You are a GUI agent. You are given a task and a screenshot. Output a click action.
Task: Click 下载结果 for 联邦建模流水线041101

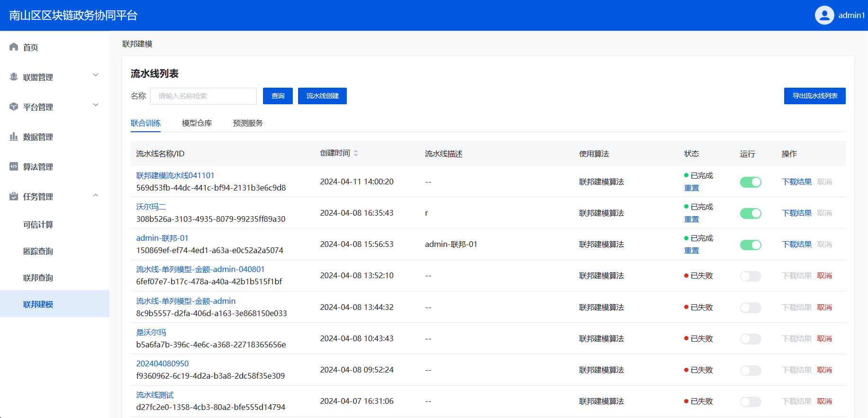tap(797, 182)
